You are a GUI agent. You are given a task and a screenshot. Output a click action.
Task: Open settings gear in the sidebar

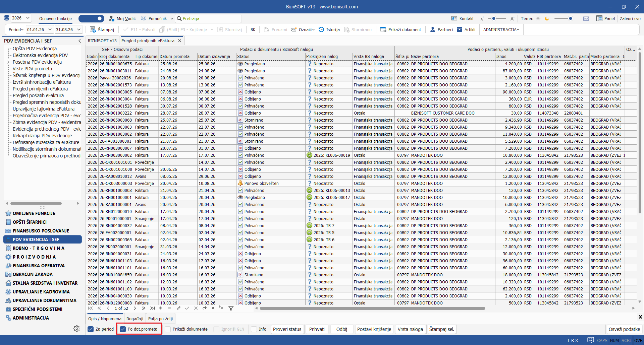[77, 329]
